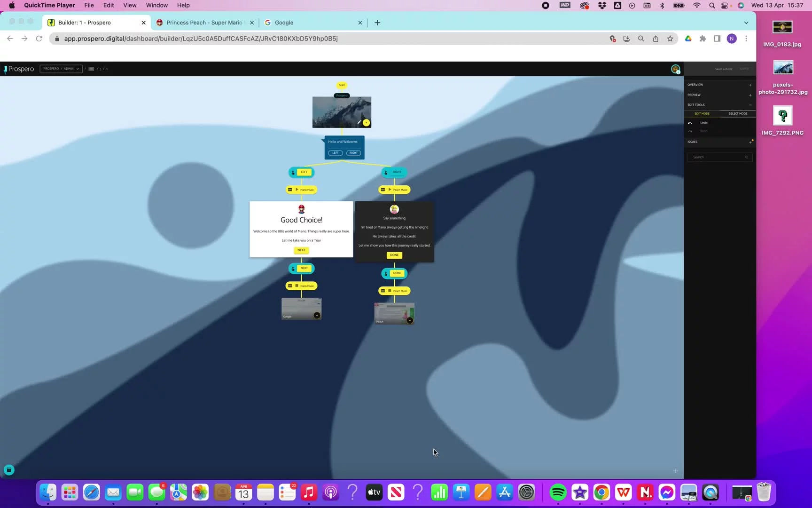Click the Peach avatar in dark card
The height and width of the screenshot is (508, 812).
click(x=394, y=209)
